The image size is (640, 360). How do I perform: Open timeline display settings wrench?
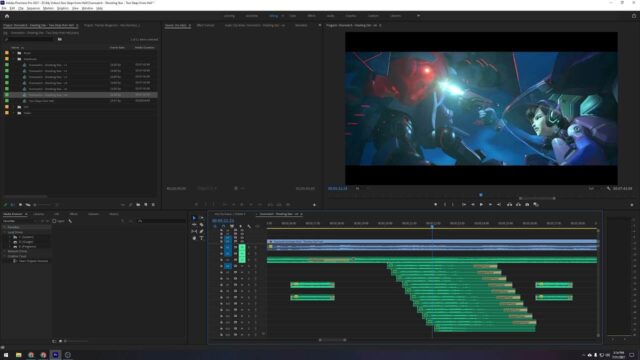click(x=249, y=226)
